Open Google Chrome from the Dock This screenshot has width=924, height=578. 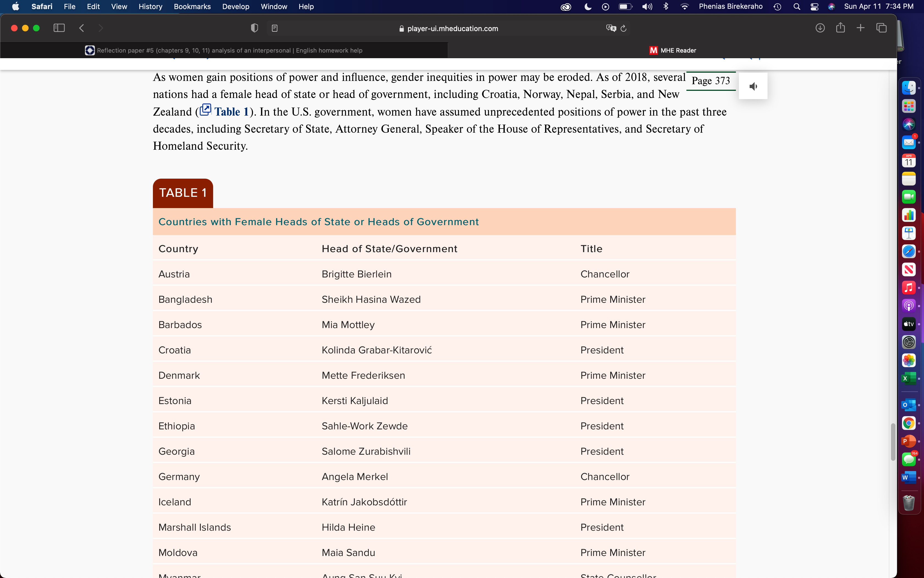(909, 423)
